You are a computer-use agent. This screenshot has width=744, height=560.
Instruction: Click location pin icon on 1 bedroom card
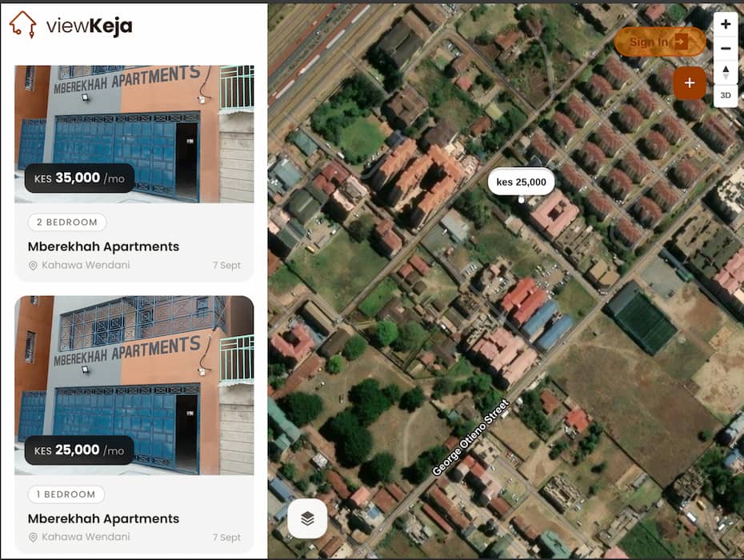(x=33, y=538)
